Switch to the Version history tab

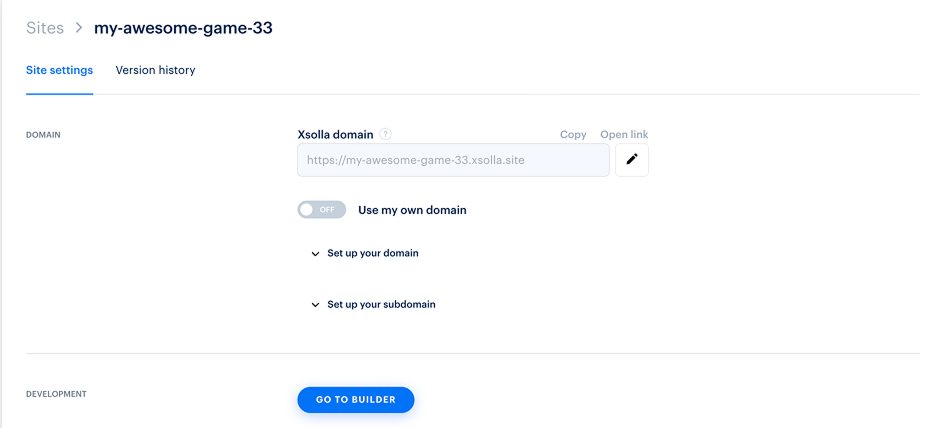click(x=155, y=70)
